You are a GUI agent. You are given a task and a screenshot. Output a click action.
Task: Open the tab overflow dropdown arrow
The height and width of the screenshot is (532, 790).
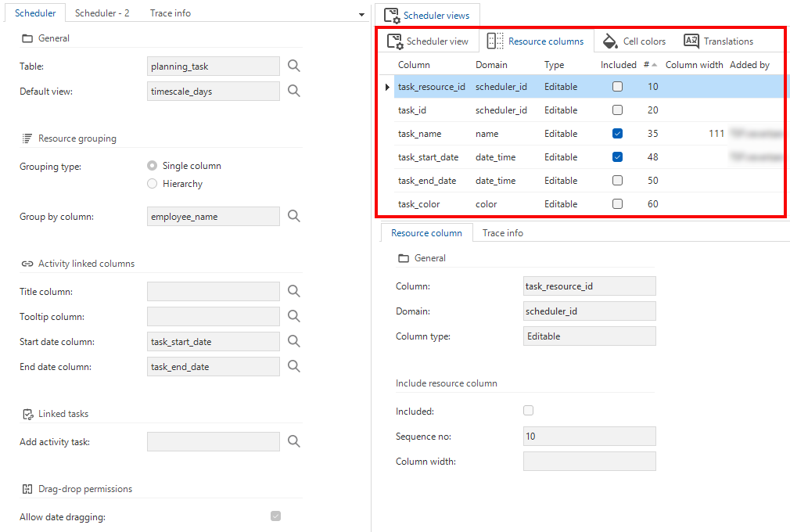point(361,15)
